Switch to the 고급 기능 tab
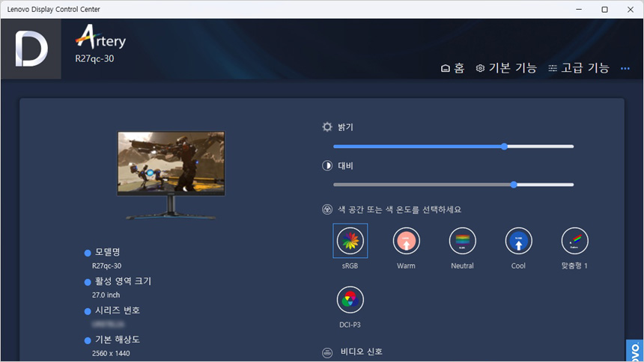This screenshot has width=644, height=362. (x=579, y=68)
